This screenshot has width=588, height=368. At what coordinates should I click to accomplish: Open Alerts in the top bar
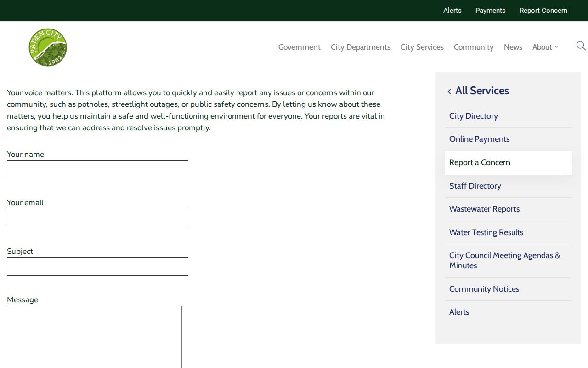452,11
